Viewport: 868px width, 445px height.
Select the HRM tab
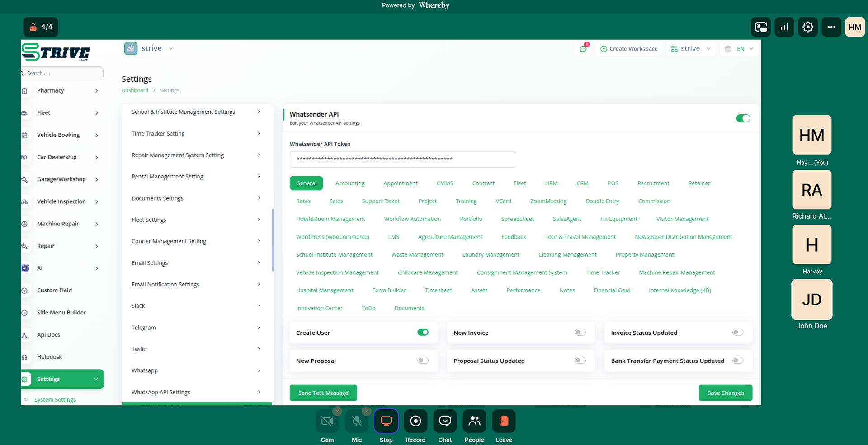551,183
